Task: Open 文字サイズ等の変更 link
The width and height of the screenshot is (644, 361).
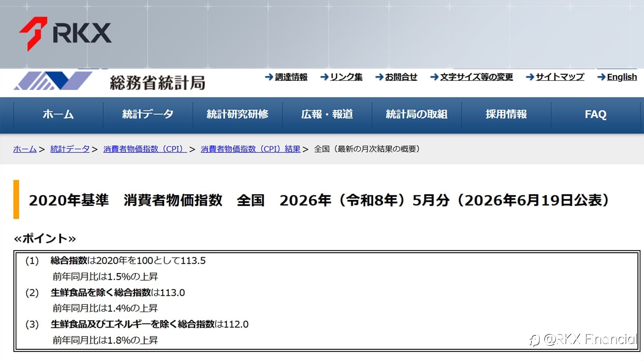Action: click(476, 77)
